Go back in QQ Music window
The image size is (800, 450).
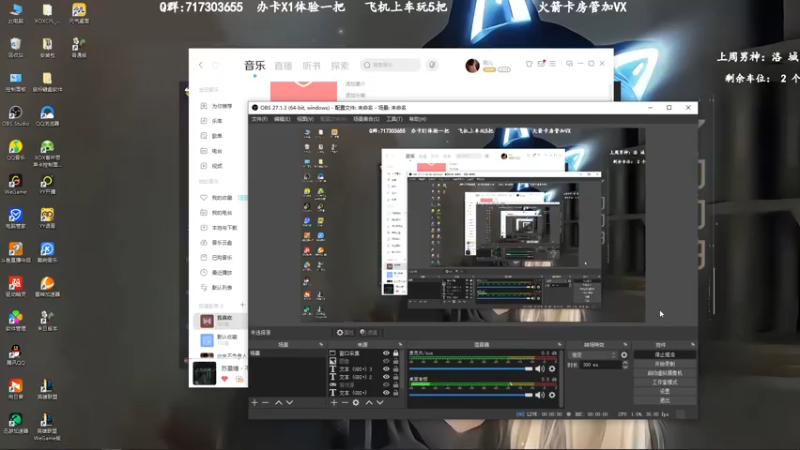pyautogui.click(x=201, y=65)
